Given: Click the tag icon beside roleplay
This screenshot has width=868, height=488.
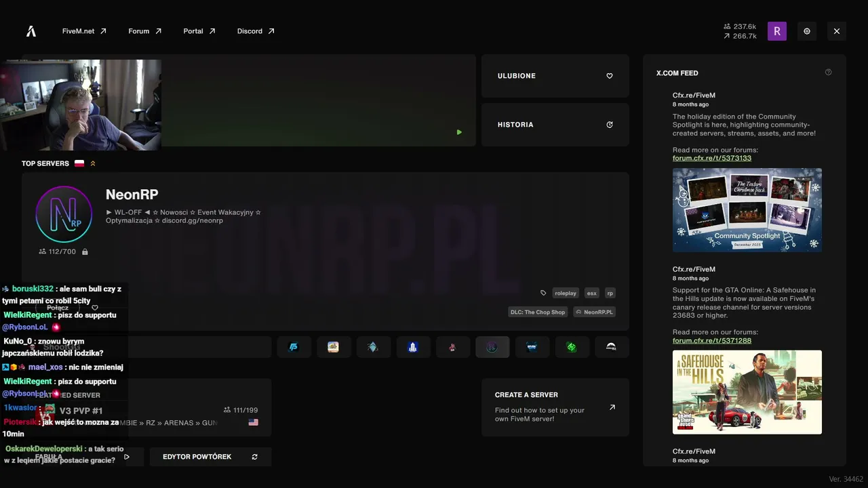Looking at the screenshot, I should pyautogui.click(x=543, y=293).
